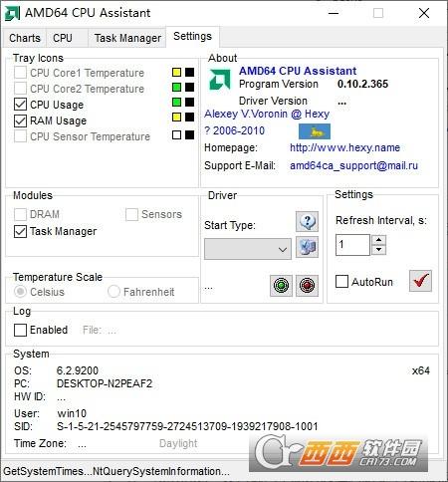Toggle the Sensors module checkbox
448x482 pixels.
(131, 214)
